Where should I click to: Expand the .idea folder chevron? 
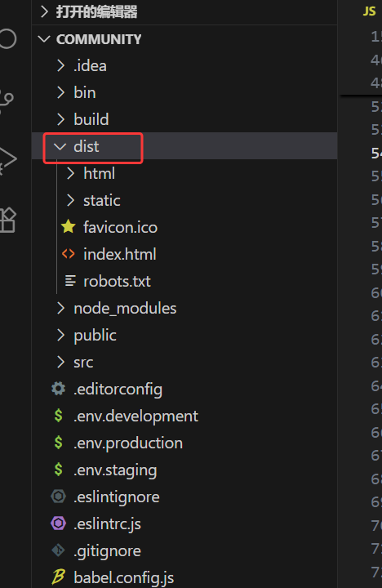[60, 65]
